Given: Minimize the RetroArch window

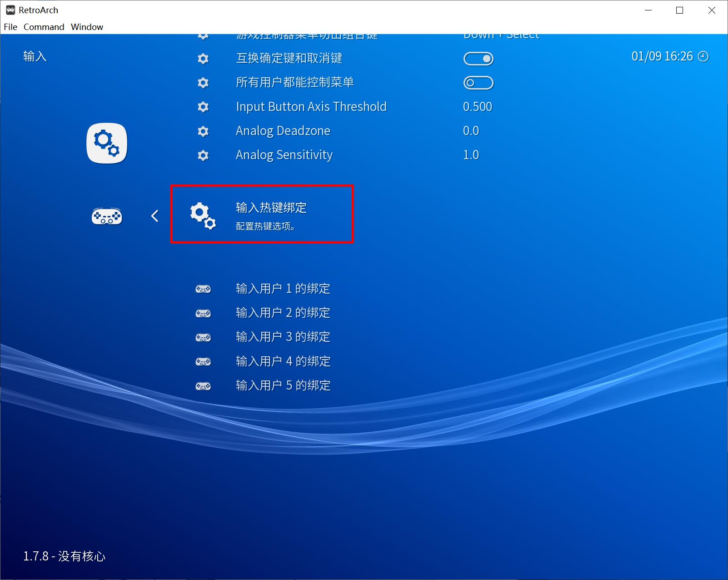Looking at the screenshot, I should click(x=648, y=10).
